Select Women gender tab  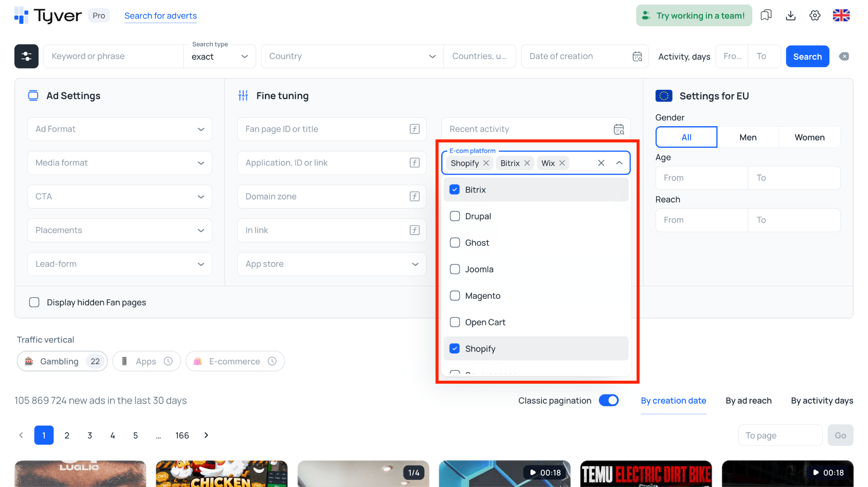click(x=810, y=137)
